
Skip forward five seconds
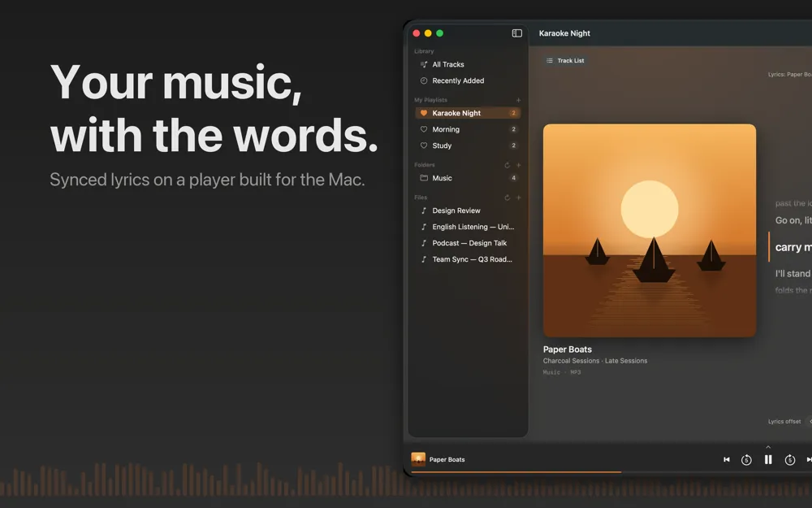790,460
